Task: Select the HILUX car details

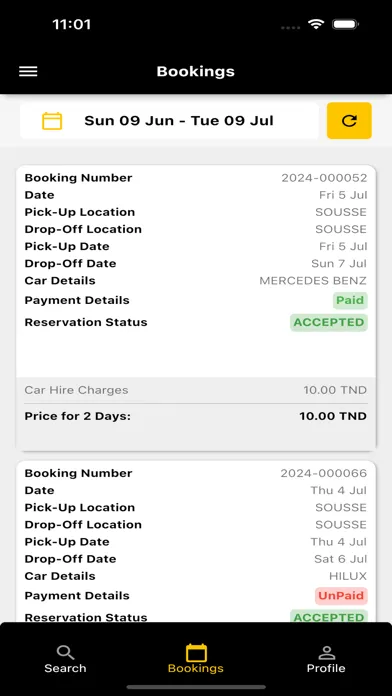Action: [x=348, y=577]
